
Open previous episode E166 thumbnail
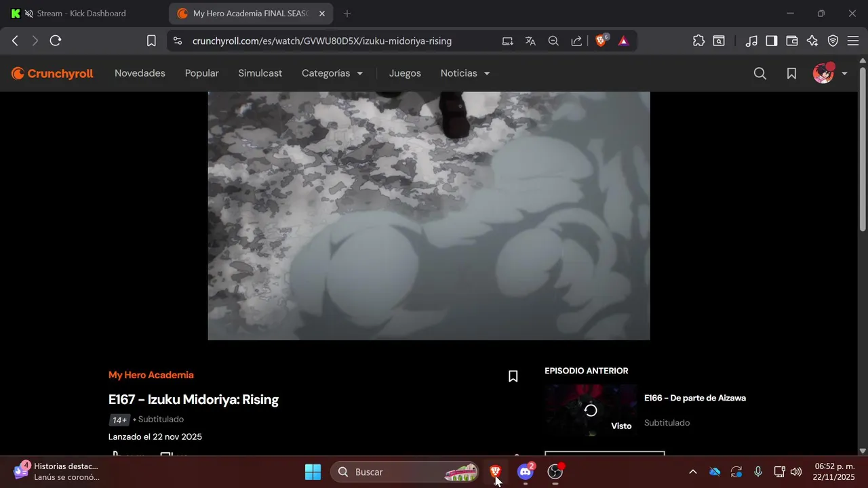point(591,410)
